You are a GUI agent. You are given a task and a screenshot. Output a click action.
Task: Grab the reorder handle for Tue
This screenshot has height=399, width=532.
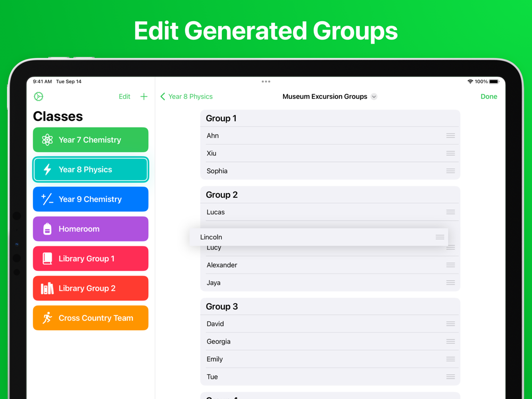[451, 377]
